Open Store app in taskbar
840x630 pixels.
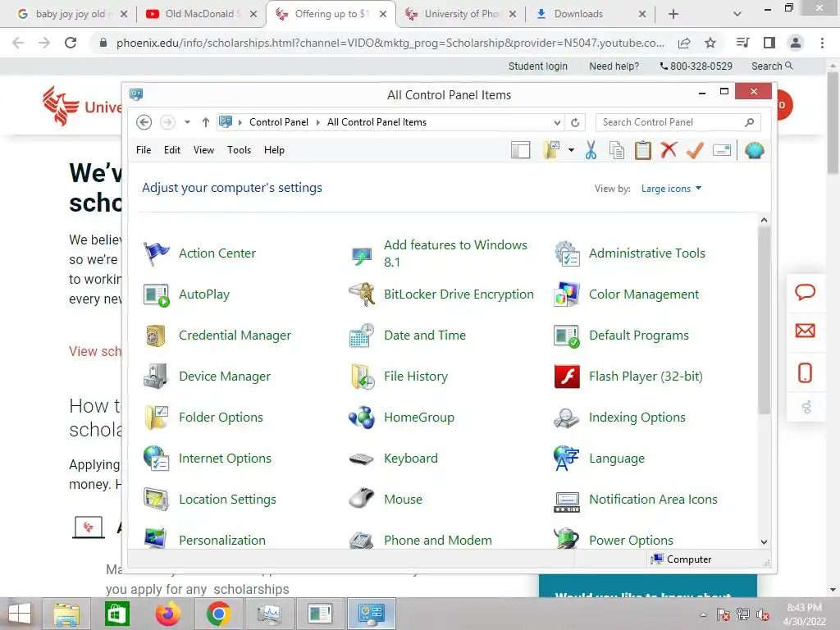tap(117, 614)
